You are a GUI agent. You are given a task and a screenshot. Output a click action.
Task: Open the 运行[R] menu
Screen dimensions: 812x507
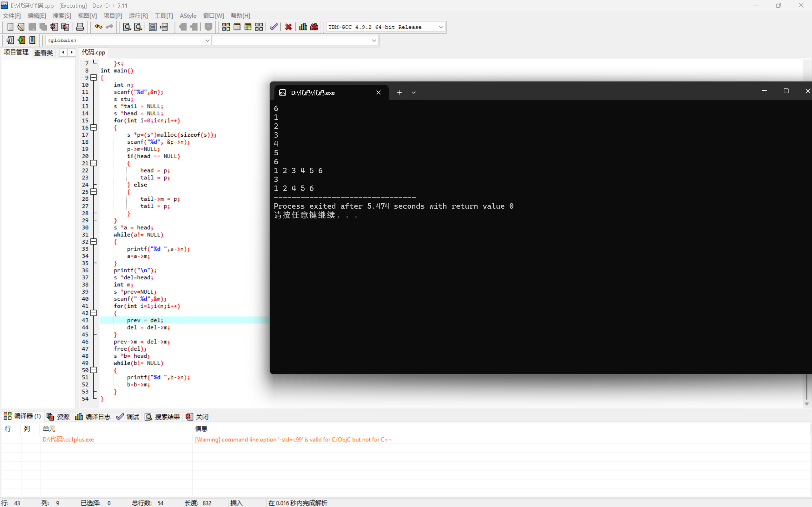click(x=138, y=16)
